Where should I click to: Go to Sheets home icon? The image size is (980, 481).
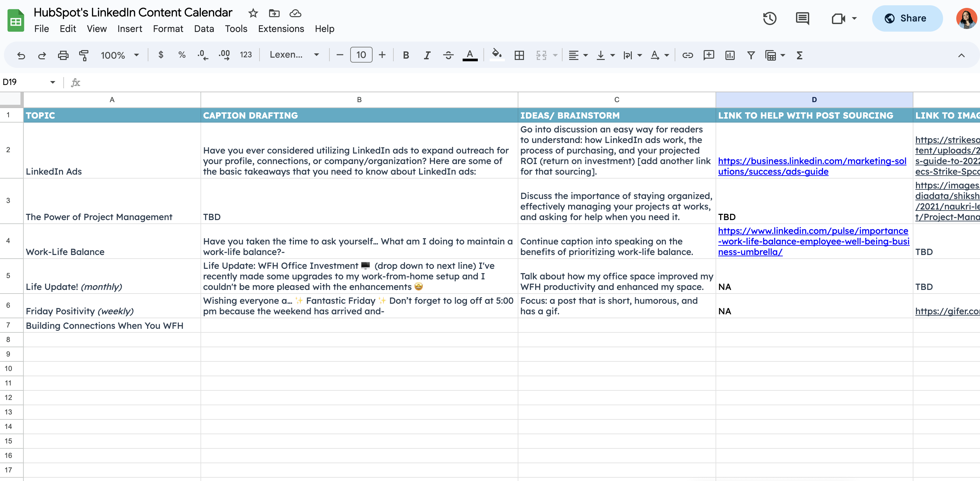pos(15,20)
